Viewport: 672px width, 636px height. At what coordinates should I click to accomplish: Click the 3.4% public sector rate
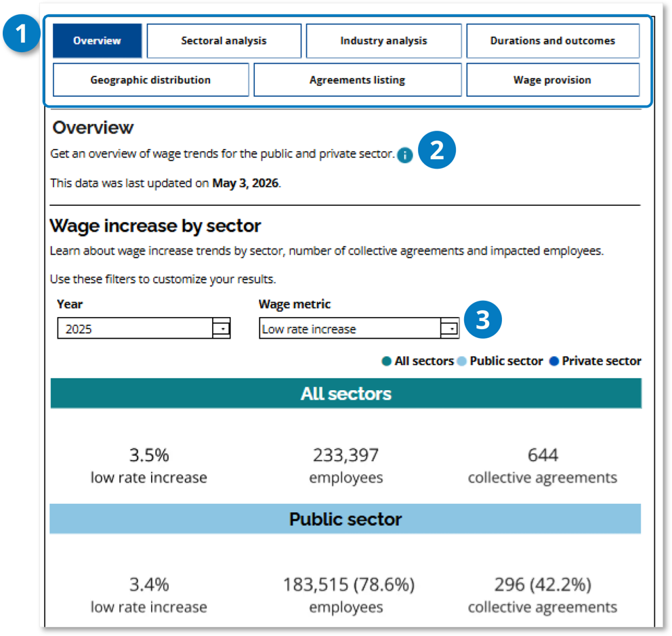(149, 585)
